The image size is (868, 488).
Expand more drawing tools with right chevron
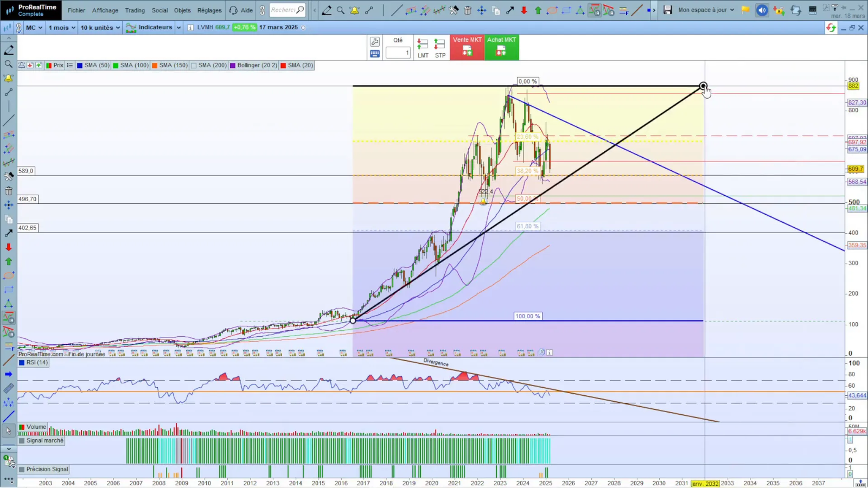pos(654,10)
